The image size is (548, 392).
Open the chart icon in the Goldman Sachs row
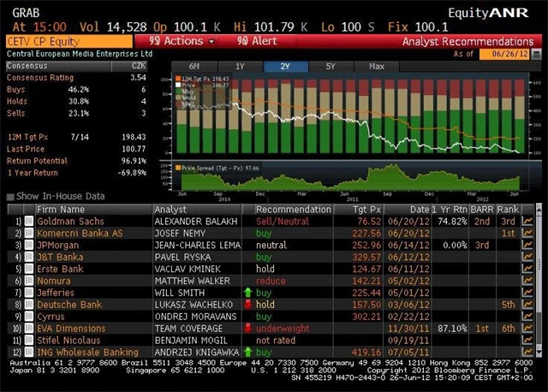(527, 222)
